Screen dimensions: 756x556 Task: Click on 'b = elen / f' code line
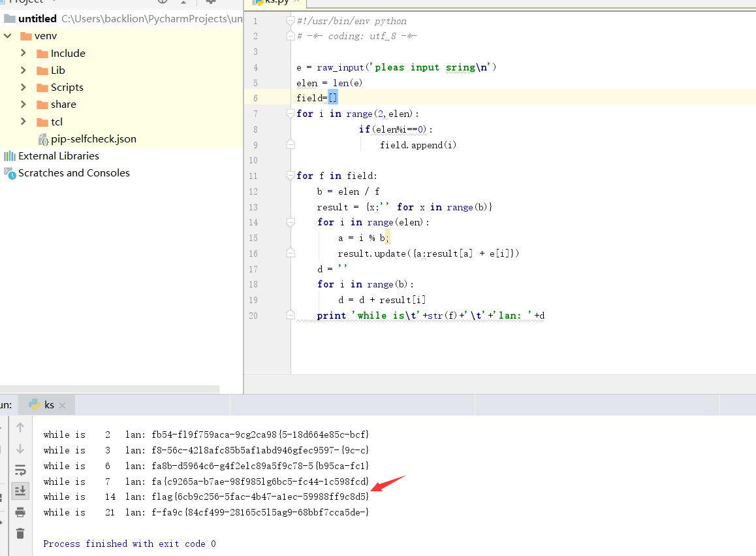pos(348,191)
